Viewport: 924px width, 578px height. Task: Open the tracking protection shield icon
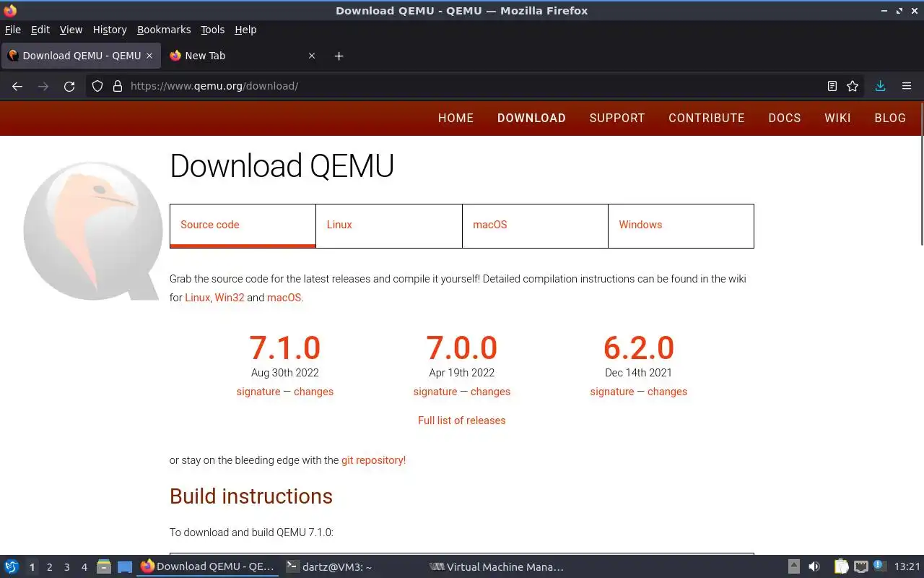[97, 86]
